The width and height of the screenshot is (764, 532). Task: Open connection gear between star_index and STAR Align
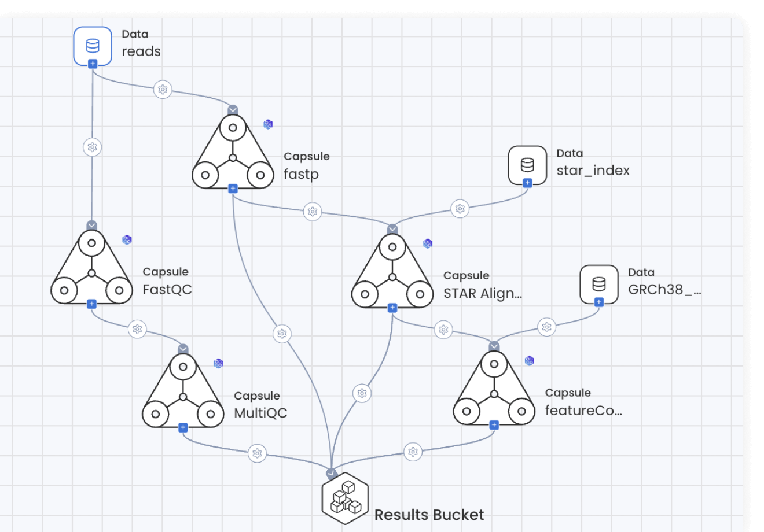point(460,208)
